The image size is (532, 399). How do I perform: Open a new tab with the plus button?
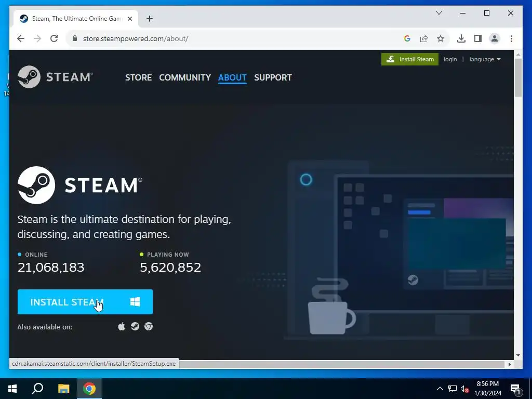[x=150, y=19]
